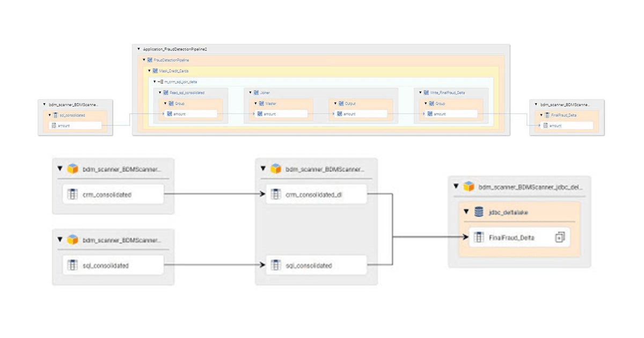The width and height of the screenshot is (644, 338).
Task: Click the crm_consolidated table icon
Action: [x=72, y=194]
